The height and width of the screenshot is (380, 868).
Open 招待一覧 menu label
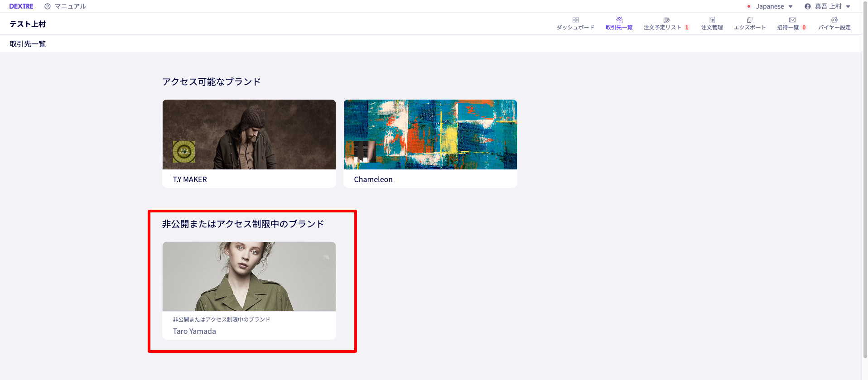[788, 28]
